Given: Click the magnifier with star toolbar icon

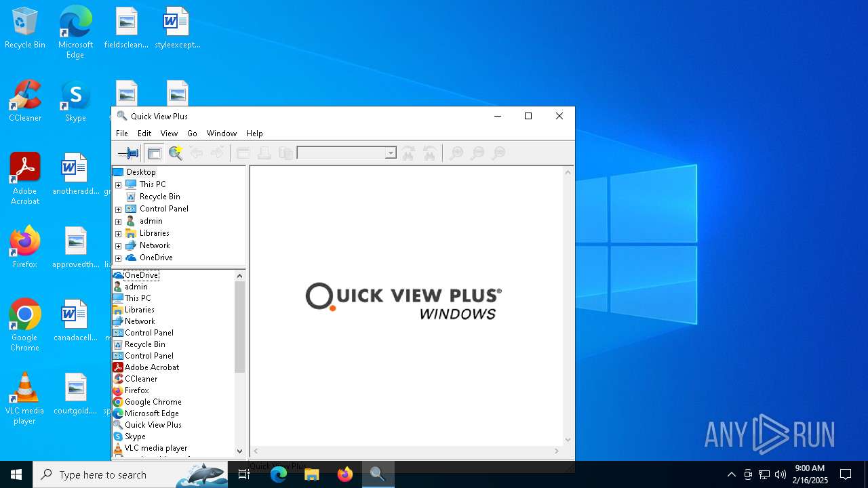Looking at the screenshot, I should coord(176,153).
